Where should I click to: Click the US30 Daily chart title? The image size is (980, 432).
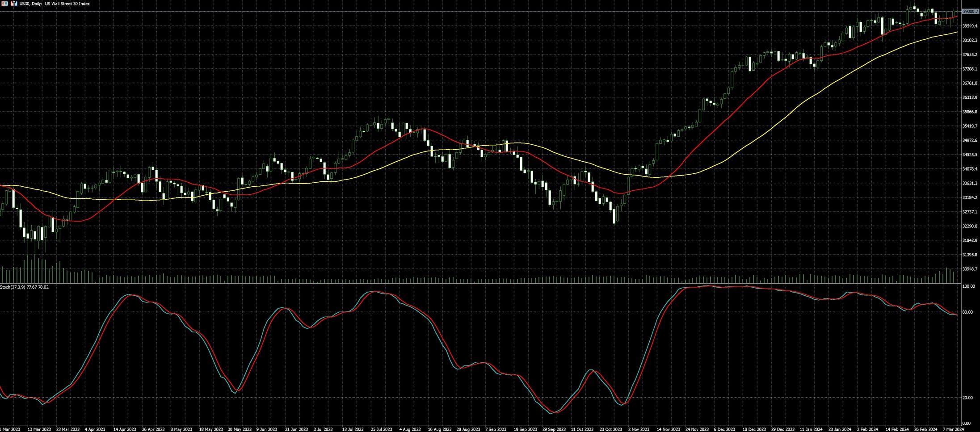click(55, 4)
